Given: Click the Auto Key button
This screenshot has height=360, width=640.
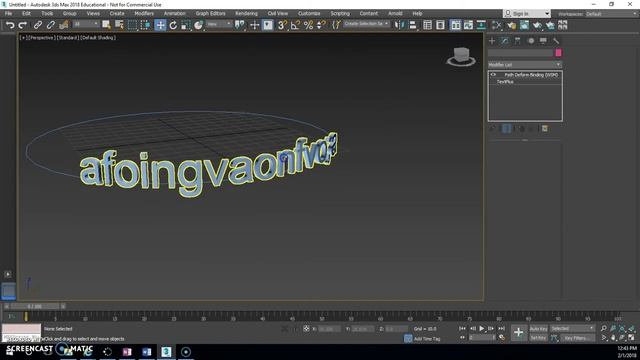Looking at the screenshot, I should pos(538,329).
